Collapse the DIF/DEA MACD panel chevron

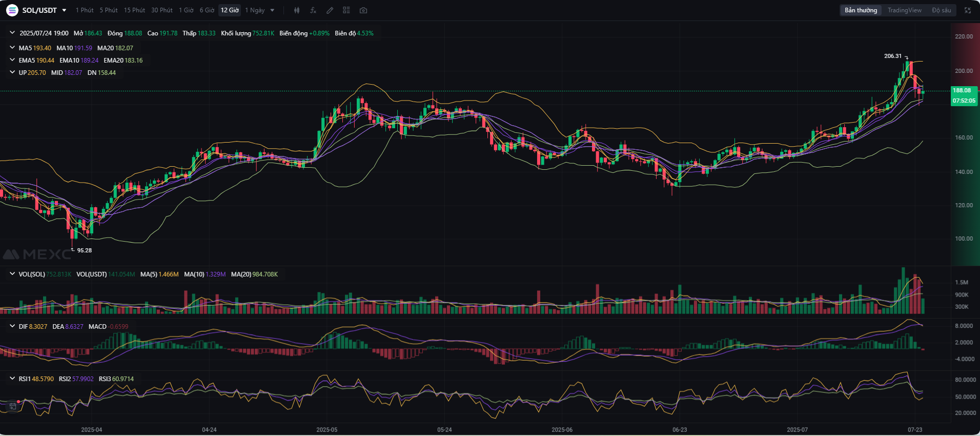(x=12, y=326)
